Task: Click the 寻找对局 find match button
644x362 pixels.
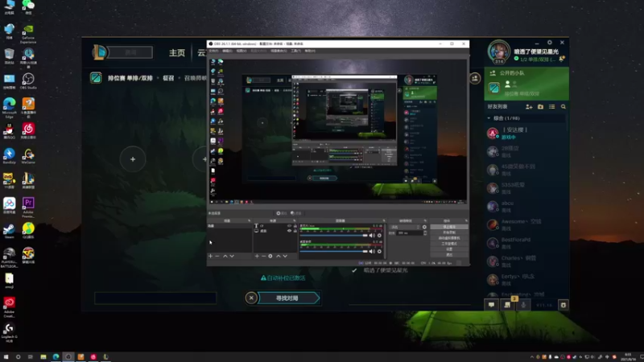Action: coord(287,298)
